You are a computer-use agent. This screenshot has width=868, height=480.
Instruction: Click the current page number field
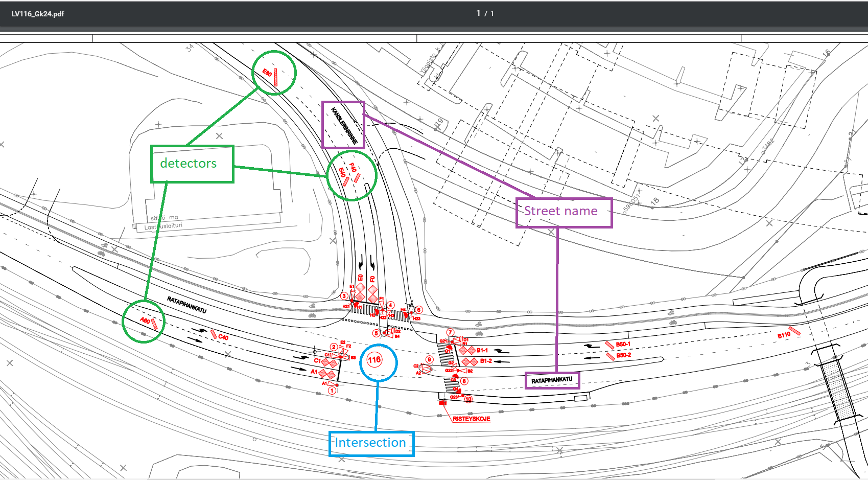pyautogui.click(x=479, y=13)
